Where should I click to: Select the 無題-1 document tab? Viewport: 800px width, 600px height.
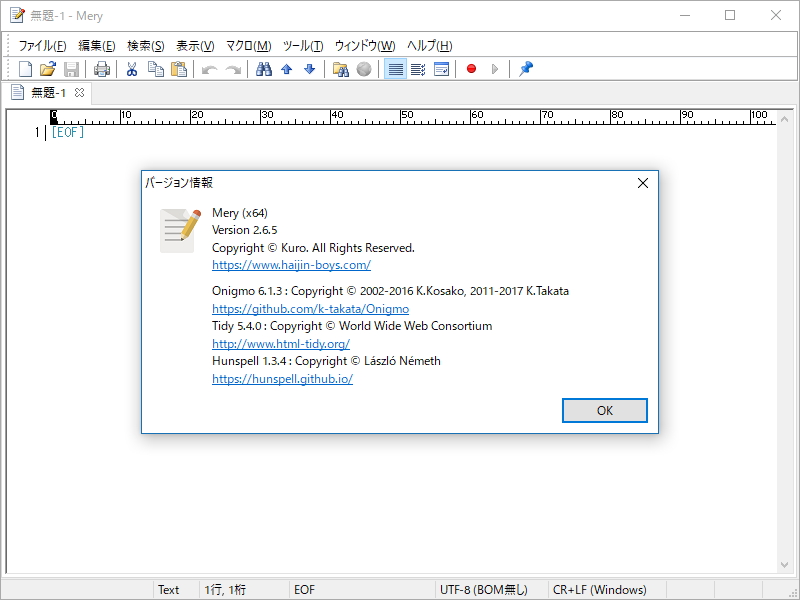tap(47, 92)
